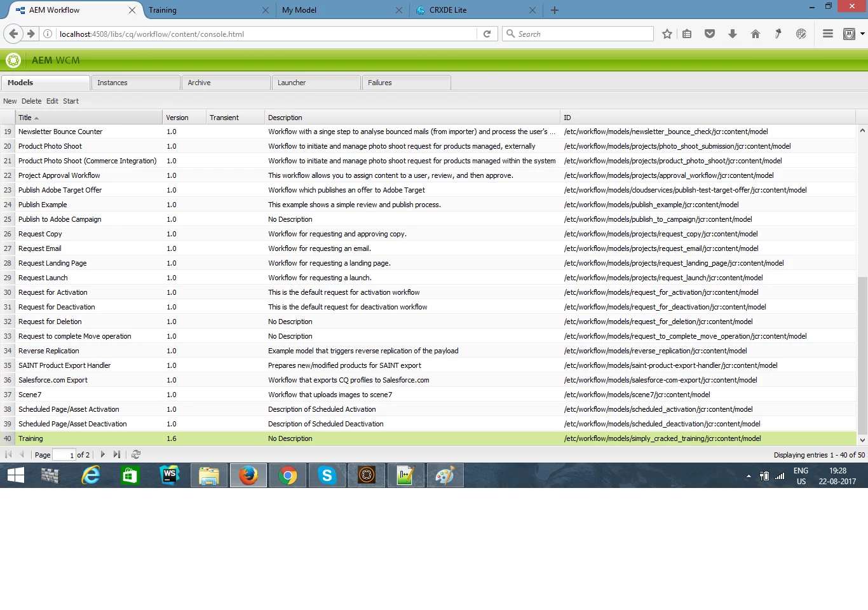This screenshot has height=610, width=868.
Task: Sort by the ID column header
Action: click(708, 118)
